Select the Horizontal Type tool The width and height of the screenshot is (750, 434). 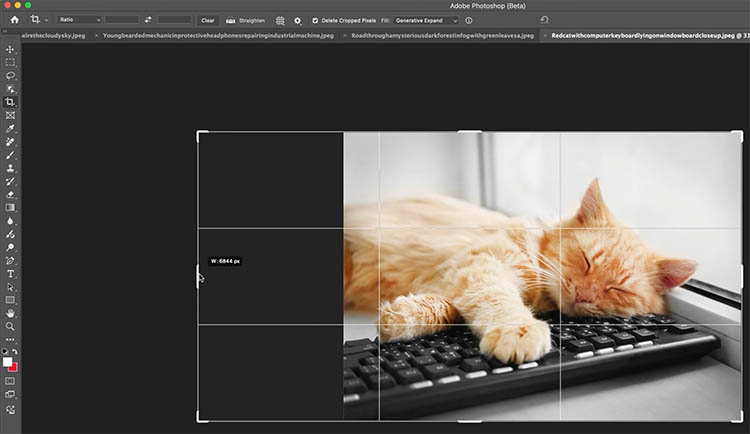click(10, 274)
